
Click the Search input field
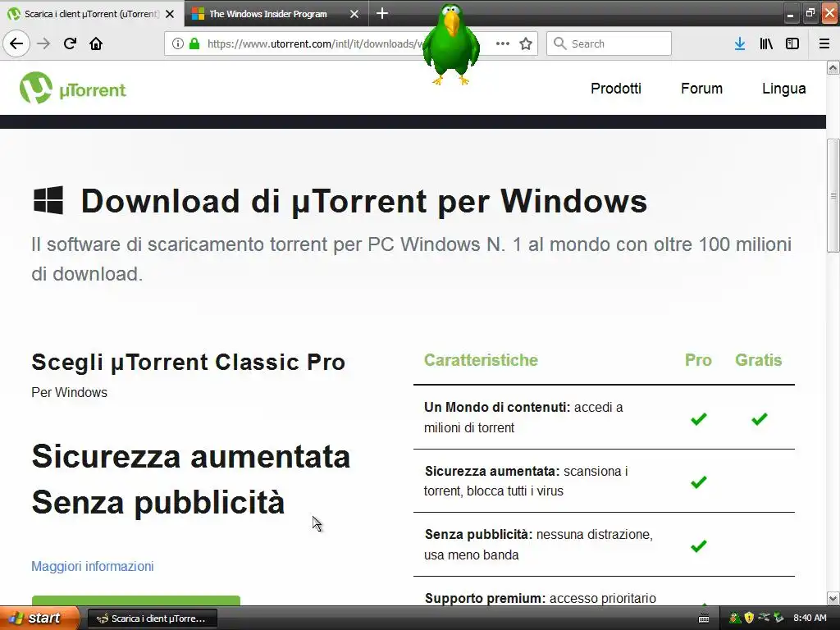click(x=609, y=44)
